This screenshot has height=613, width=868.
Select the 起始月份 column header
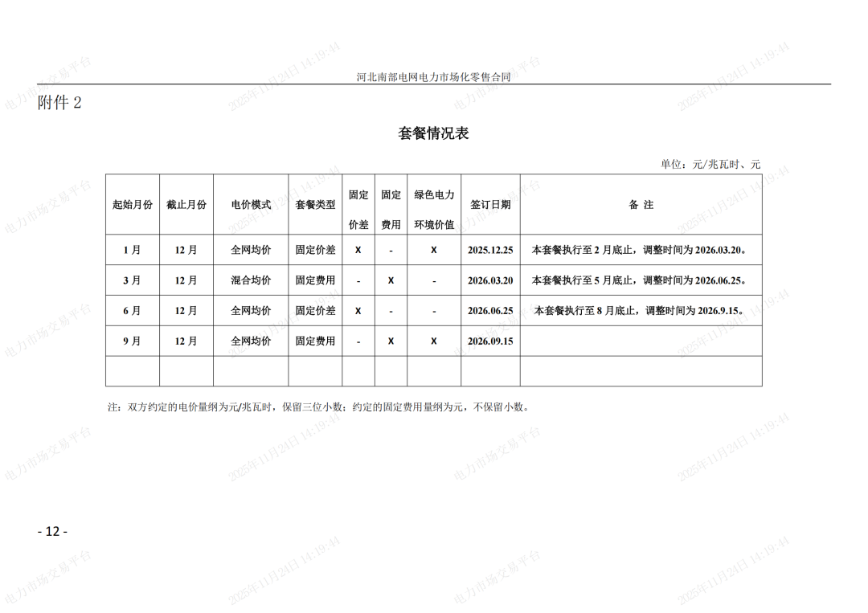click(133, 205)
